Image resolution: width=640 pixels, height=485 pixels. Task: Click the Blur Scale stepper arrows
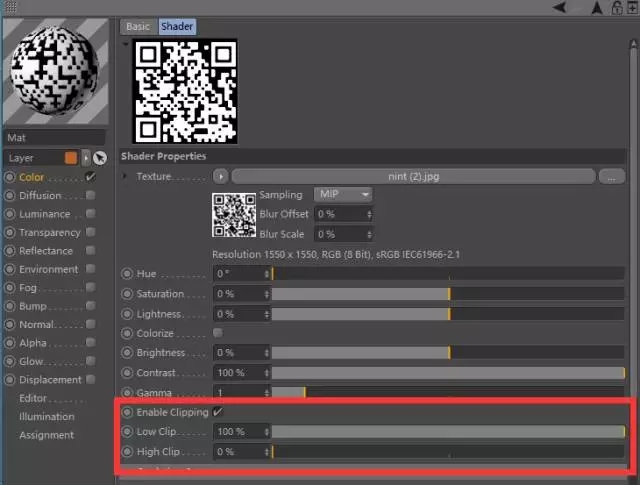tap(369, 234)
